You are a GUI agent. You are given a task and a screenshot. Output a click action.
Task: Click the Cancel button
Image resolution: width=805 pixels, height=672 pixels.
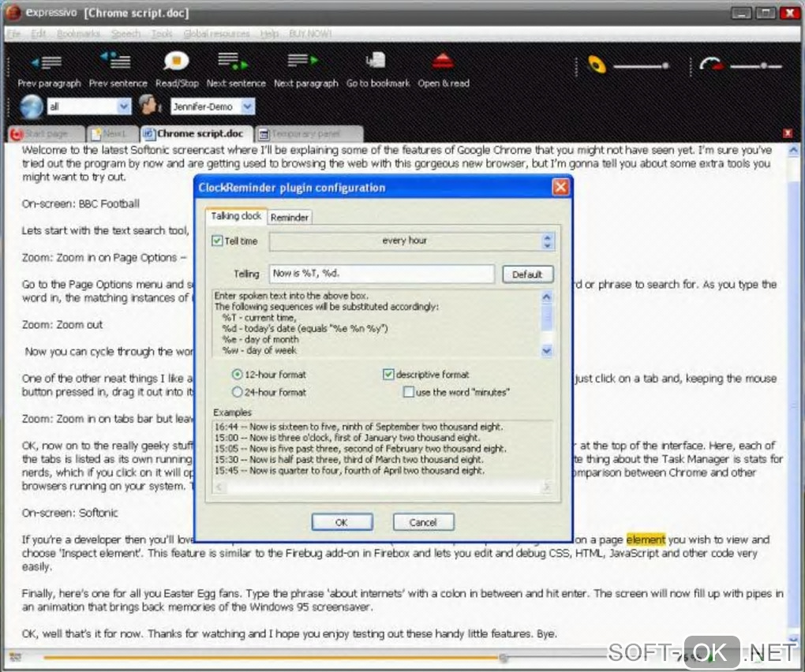pyautogui.click(x=423, y=522)
